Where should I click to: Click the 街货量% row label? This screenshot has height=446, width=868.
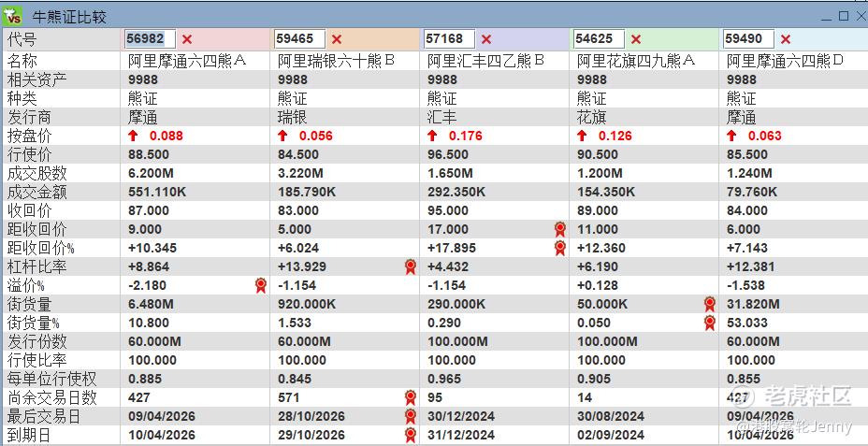[33, 323]
